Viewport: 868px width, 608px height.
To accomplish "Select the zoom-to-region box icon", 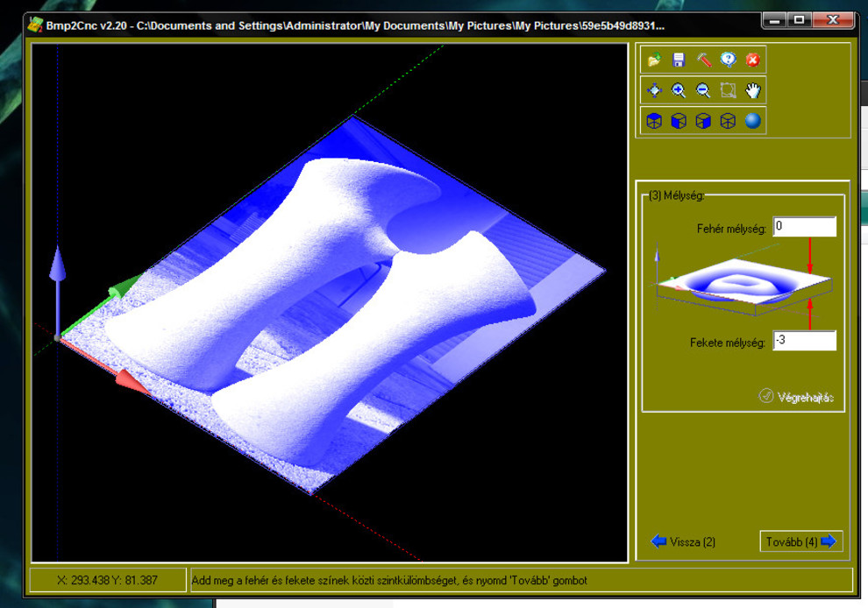I will 728,90.
